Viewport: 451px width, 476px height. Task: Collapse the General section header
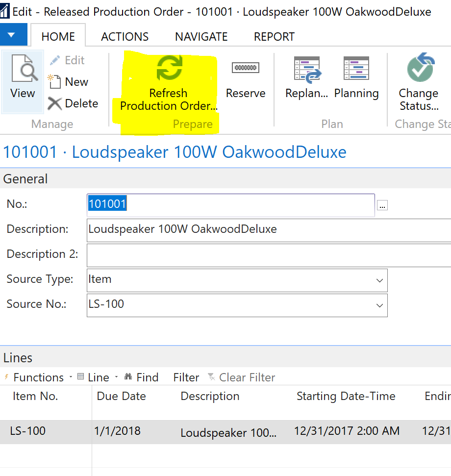tap(225, 179)
